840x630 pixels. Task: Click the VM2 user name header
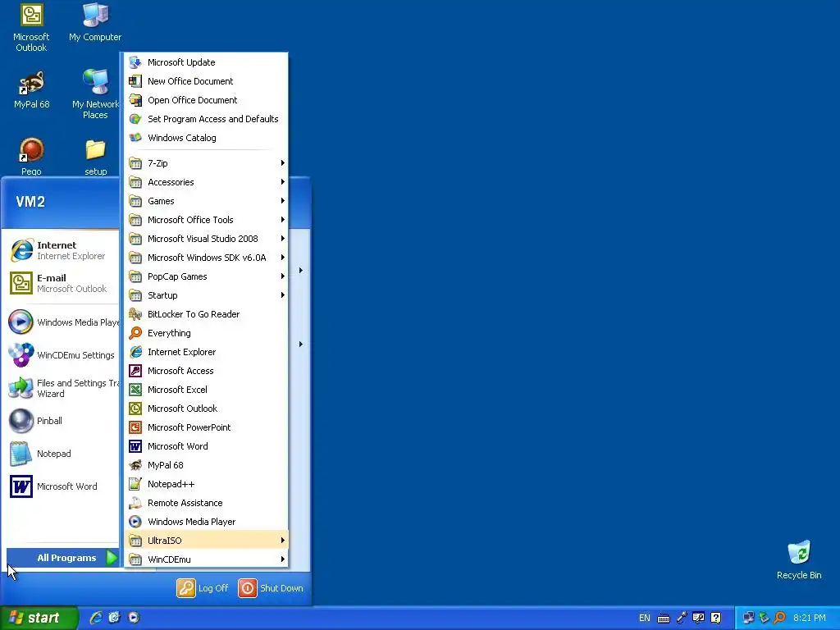point(30,202)
